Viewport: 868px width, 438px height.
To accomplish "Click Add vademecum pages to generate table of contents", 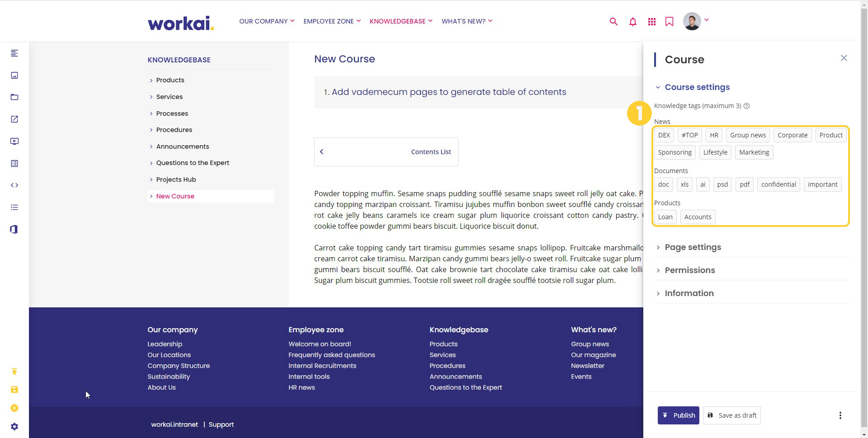I will coord(449,92).
